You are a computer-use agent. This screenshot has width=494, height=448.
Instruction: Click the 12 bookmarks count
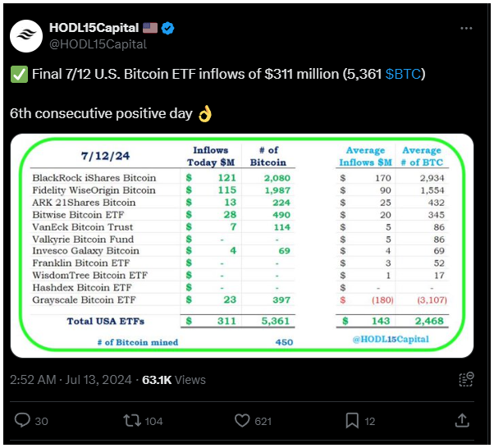tap(370, 421)
